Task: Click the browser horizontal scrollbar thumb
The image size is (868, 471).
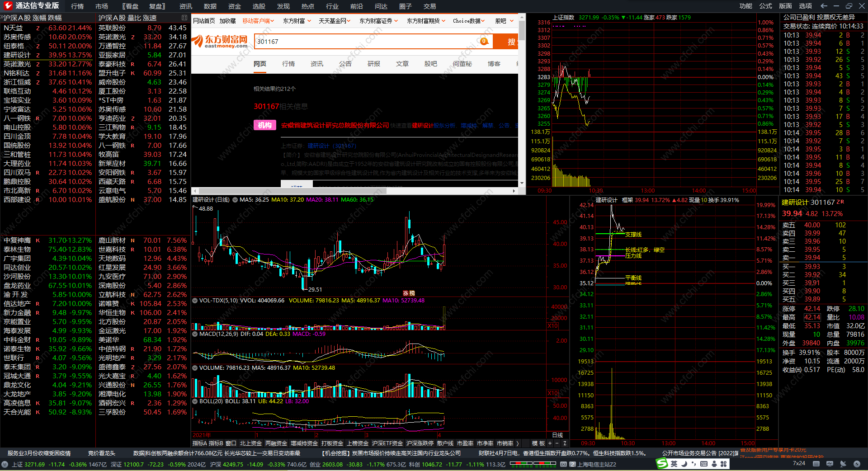Action: 292,191
